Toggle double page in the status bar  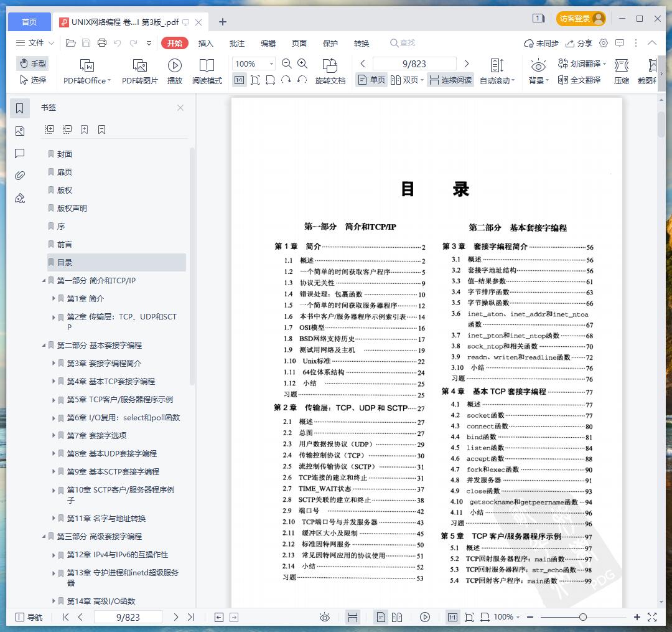[x=397, y=617]
